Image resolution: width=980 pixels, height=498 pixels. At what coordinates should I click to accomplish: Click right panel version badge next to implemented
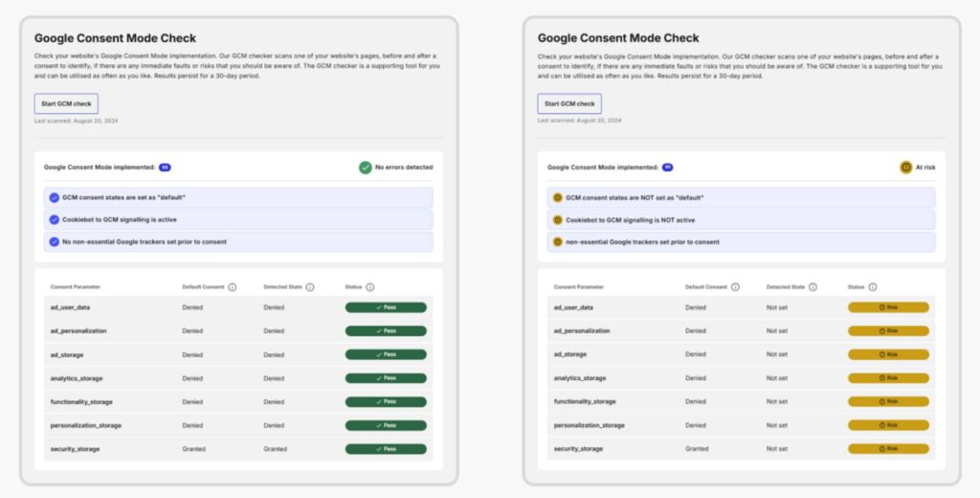(667, 167)
